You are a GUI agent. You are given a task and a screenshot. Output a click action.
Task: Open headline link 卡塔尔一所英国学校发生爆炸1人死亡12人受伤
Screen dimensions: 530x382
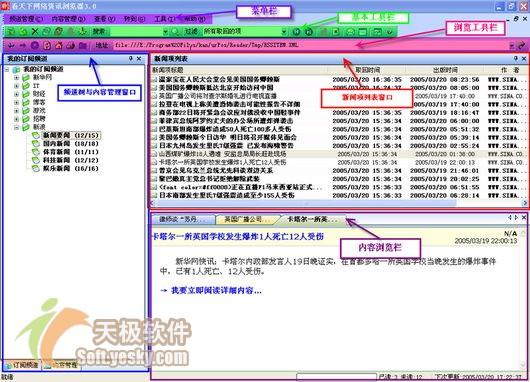(238, 237)
